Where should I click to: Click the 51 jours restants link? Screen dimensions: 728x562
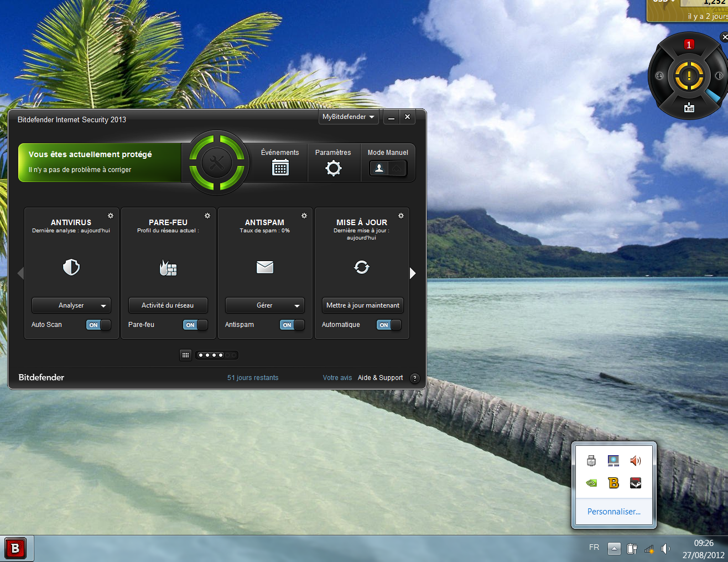tap(253, 378)
